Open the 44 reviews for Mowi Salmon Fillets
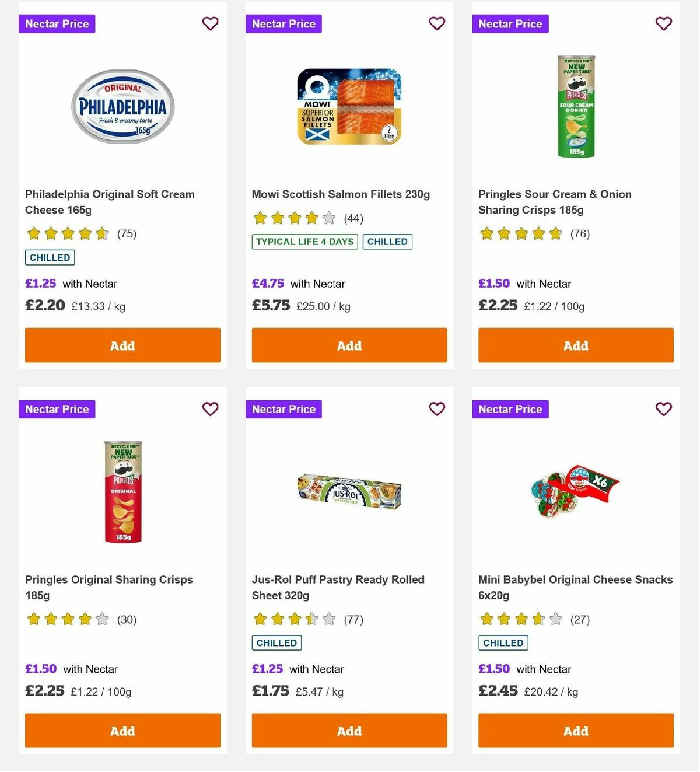Image resolution: width=700 pixels, height=772 pixels. pyautogui.click(x=353, y=218)
